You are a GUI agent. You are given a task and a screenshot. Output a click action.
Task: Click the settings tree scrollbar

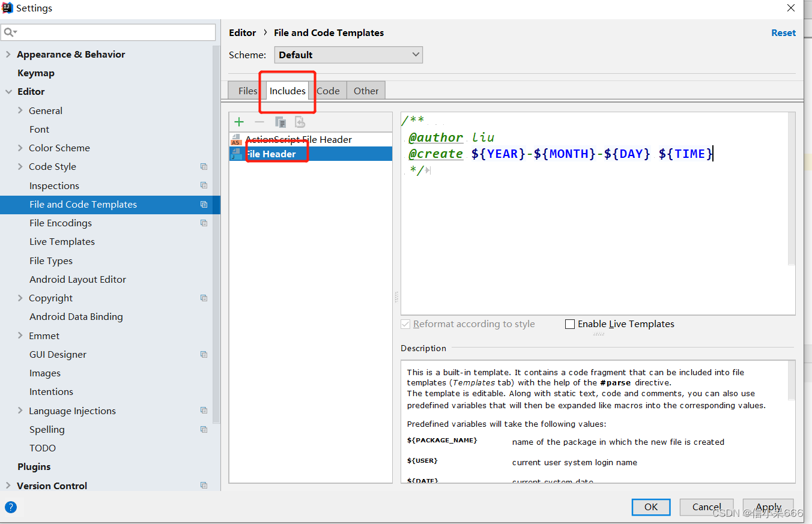pos(216,234)
